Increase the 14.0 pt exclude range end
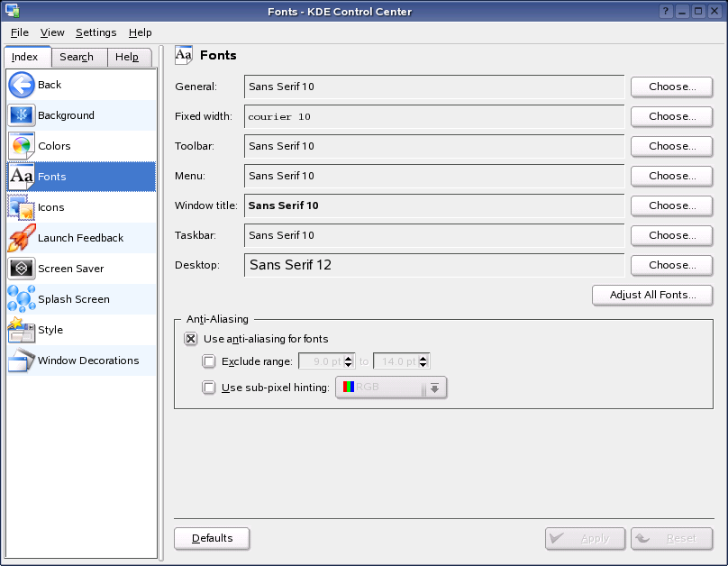The image size is (728, 566). tap(423, 358)
